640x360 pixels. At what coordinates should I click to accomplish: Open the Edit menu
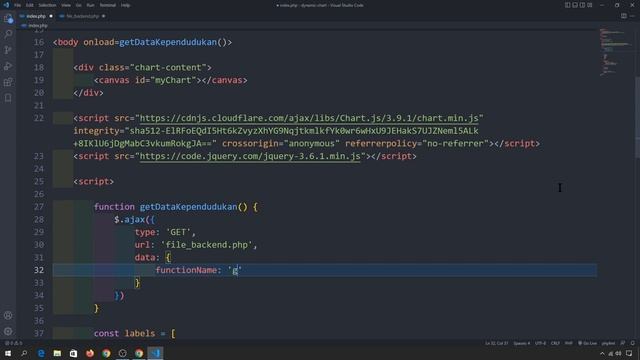30,5
